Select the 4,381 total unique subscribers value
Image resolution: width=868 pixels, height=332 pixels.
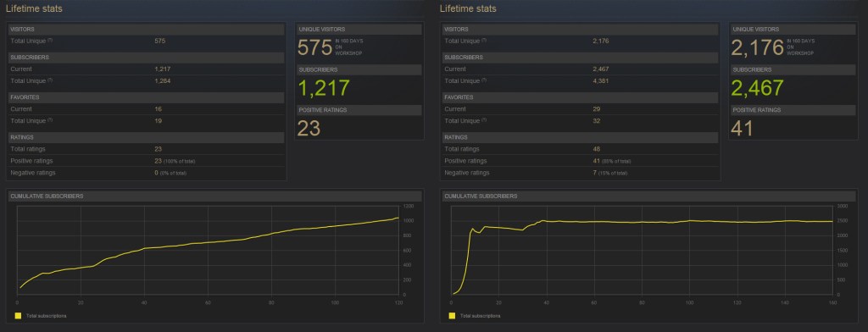click(601, 80)
